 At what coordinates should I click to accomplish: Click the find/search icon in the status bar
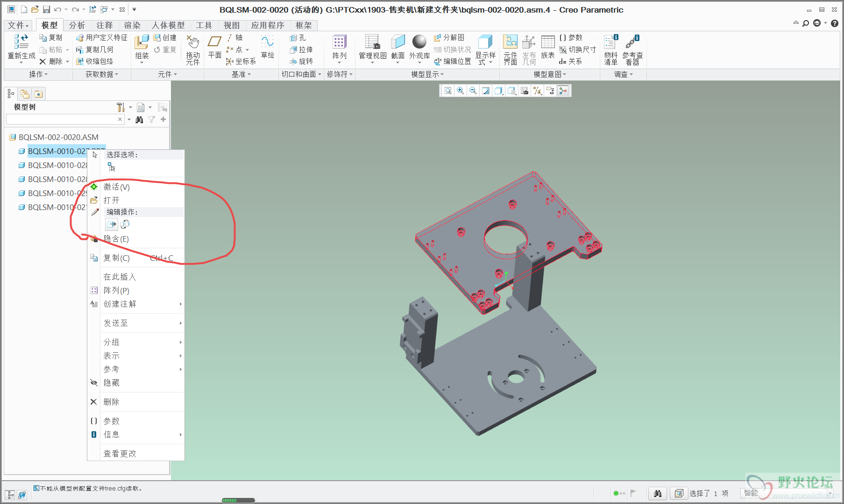658,493
